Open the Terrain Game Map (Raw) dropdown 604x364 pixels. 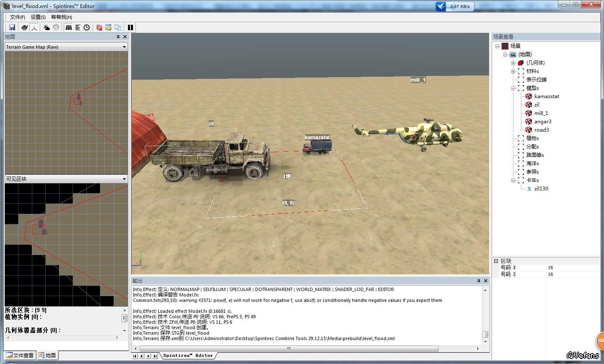point(66,47)
